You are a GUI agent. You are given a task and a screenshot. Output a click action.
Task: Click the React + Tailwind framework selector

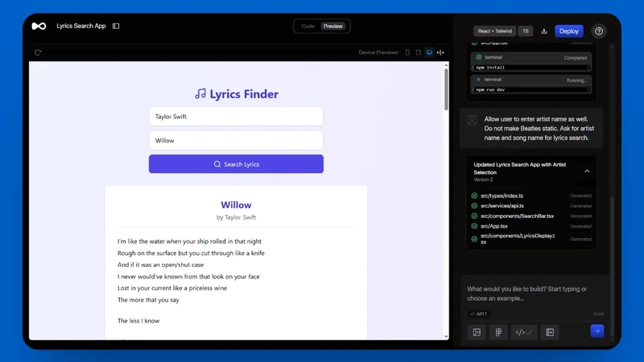494,31
